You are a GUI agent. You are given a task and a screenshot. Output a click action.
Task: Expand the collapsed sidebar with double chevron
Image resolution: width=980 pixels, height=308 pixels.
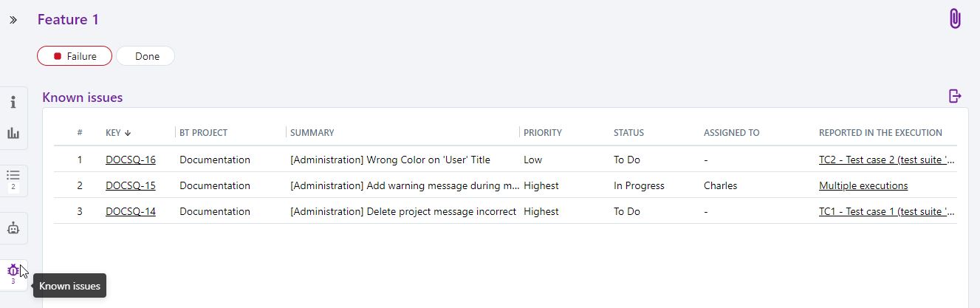tap(13, 20)
